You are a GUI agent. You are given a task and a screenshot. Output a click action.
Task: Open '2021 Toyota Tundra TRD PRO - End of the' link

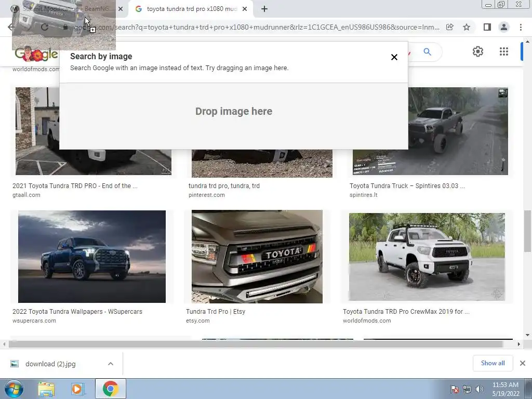tap(75, 186)
